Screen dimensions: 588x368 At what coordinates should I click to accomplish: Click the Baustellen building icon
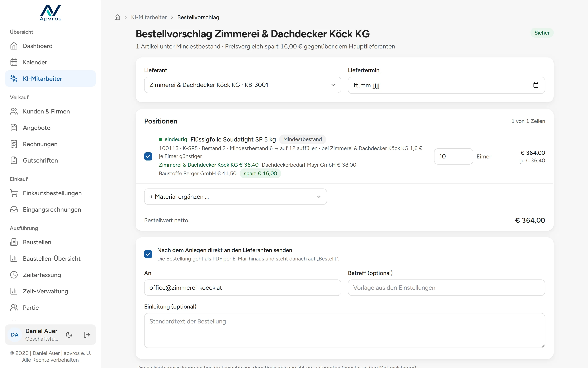[x=14, y=242]
